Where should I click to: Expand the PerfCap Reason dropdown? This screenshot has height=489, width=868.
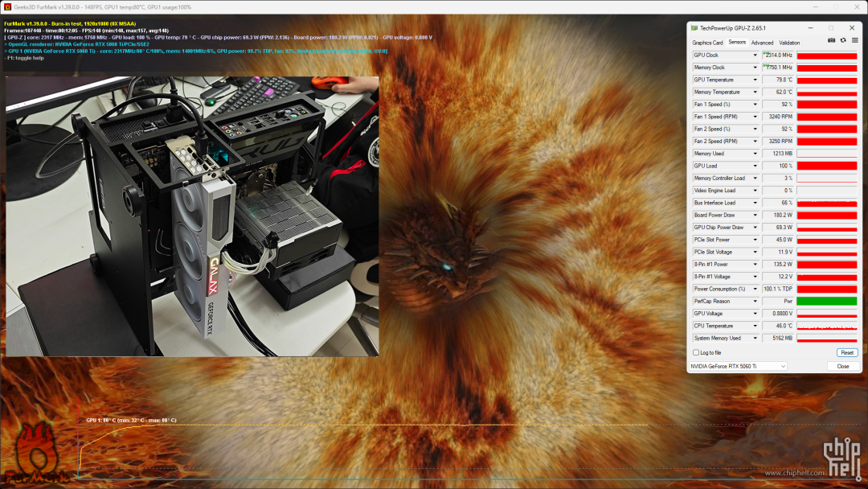[x=755, y=302]
